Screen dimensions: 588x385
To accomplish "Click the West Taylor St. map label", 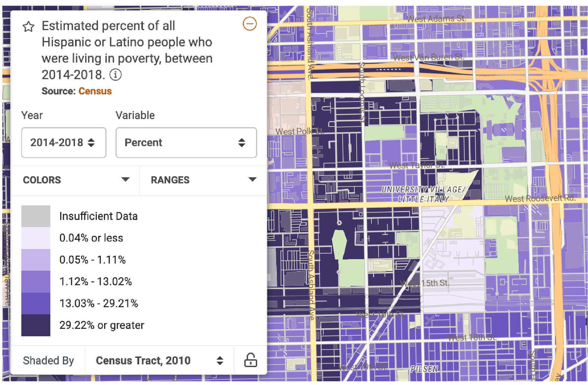I will 417,165.
